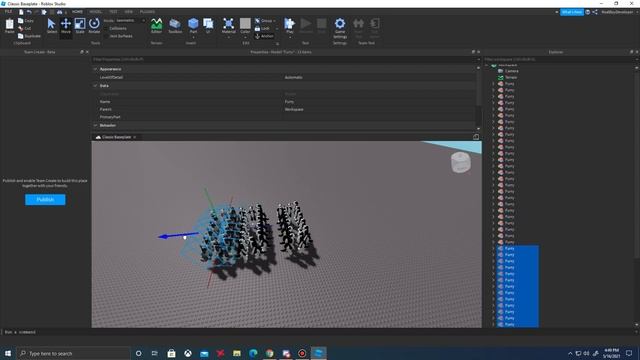640x360 pixels.
Task: Open the Material picker
Action: [x=229, y=25]
